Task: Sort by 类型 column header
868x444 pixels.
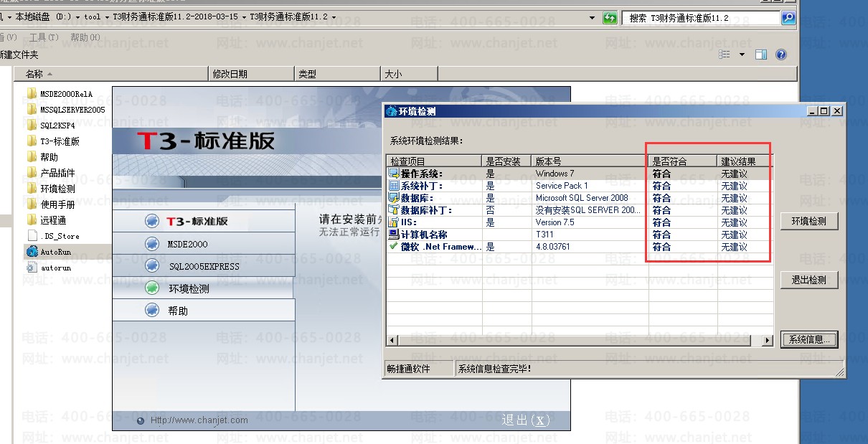Action: [x=337, y=74]
